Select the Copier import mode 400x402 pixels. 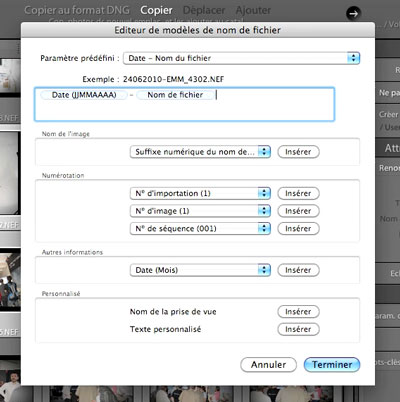point(156,10)
